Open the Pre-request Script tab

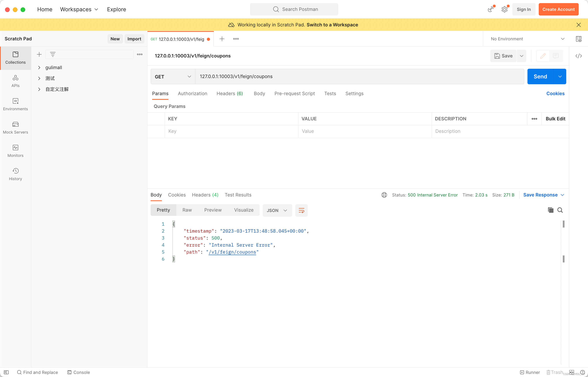click(294, 94)
